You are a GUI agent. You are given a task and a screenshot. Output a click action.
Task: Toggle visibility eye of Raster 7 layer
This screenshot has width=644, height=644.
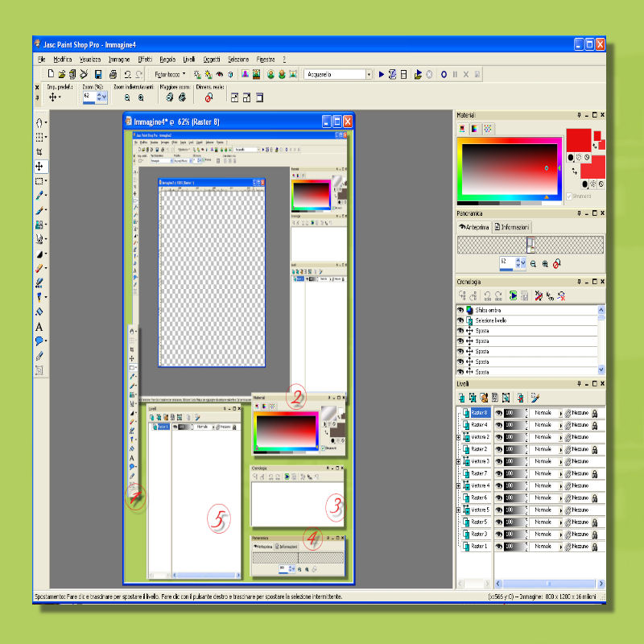(x=499, y=473)
